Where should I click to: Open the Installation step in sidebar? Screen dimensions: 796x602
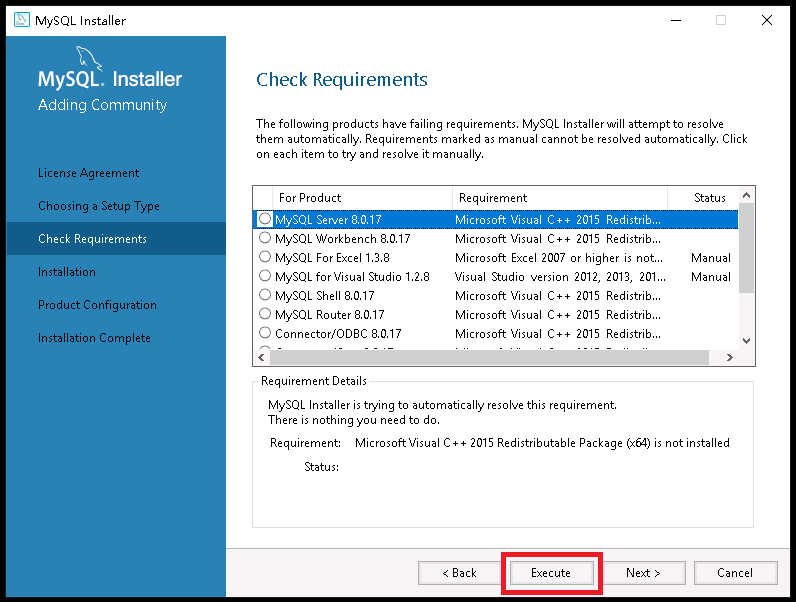coord(67,272)
